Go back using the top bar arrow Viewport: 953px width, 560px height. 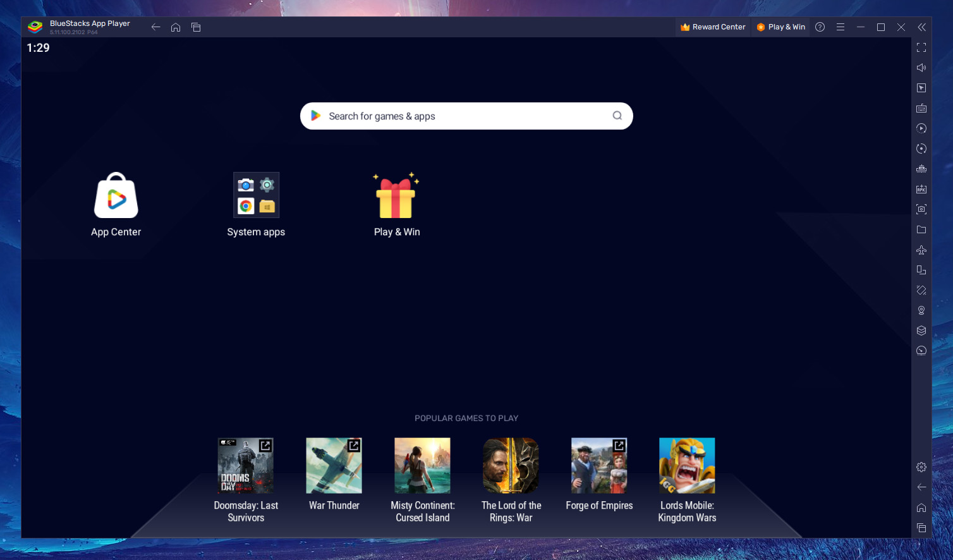pos(155,27)
